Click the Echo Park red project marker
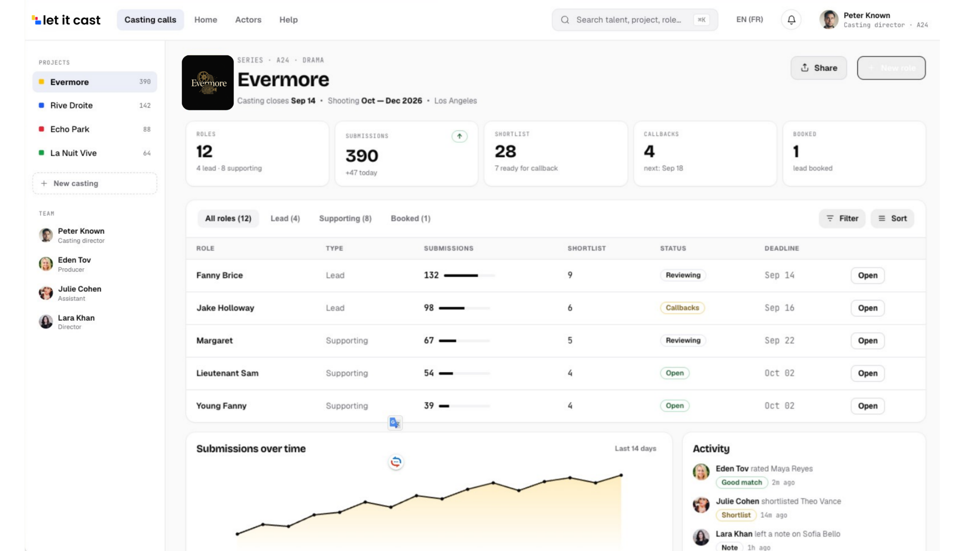980x551 pixels. [41, 129]
